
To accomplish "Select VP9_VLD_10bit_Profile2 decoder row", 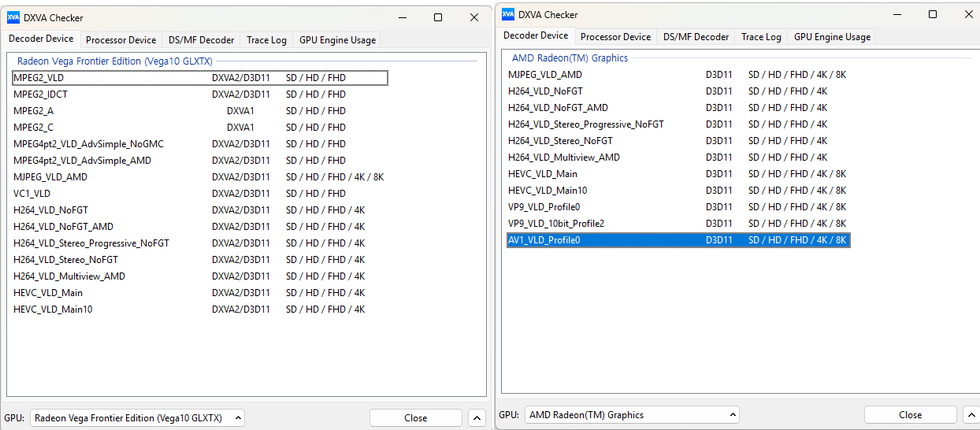I will [x=678, y=224].
